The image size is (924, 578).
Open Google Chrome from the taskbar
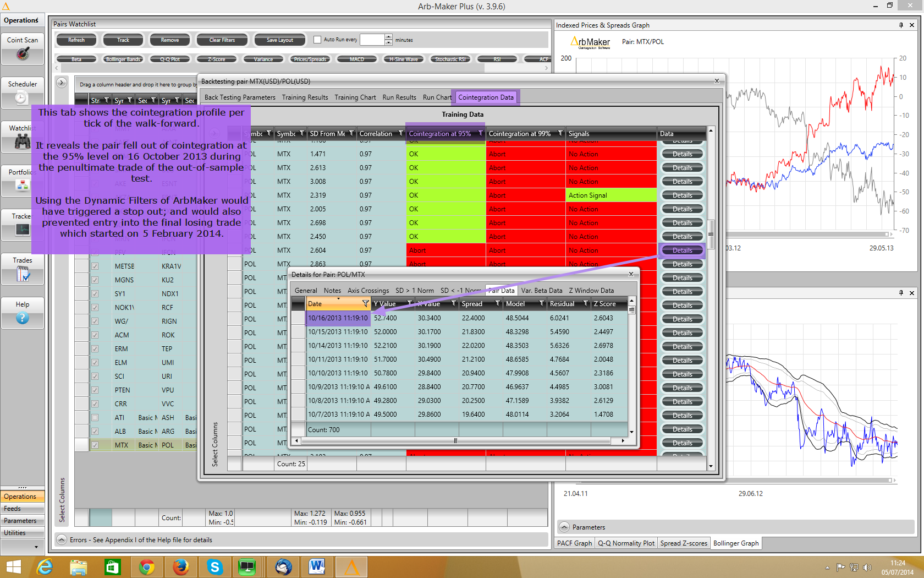click(x=146, y=566)
